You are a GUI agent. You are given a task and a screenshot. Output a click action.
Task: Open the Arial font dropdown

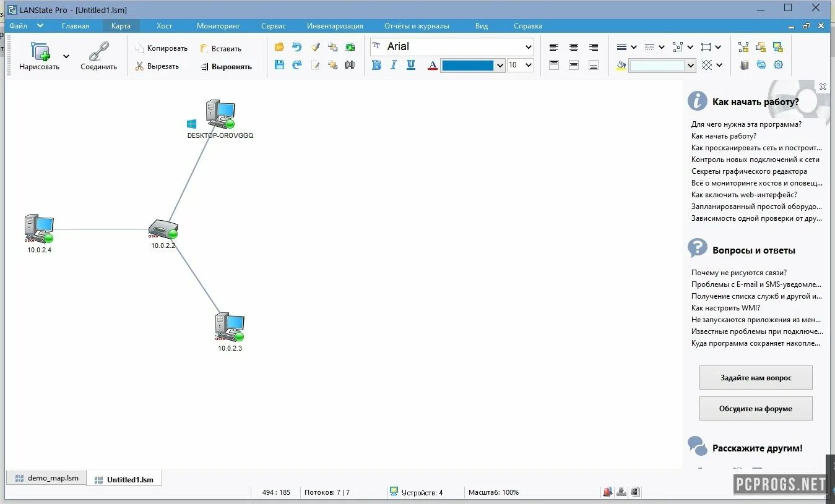pos(528,47)
